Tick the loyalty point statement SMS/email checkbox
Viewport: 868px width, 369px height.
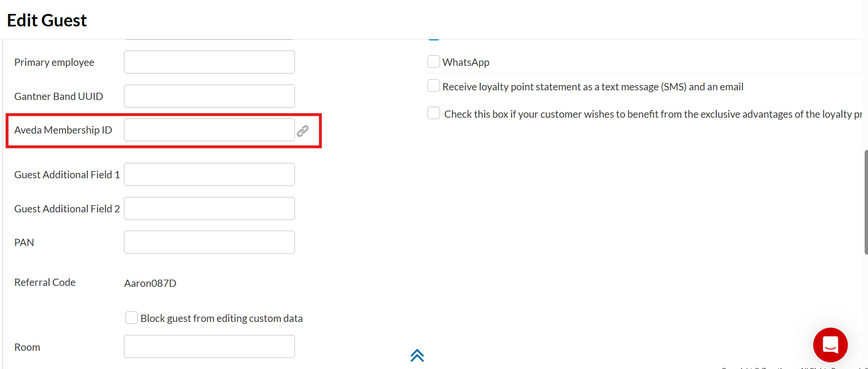point(434,86)
